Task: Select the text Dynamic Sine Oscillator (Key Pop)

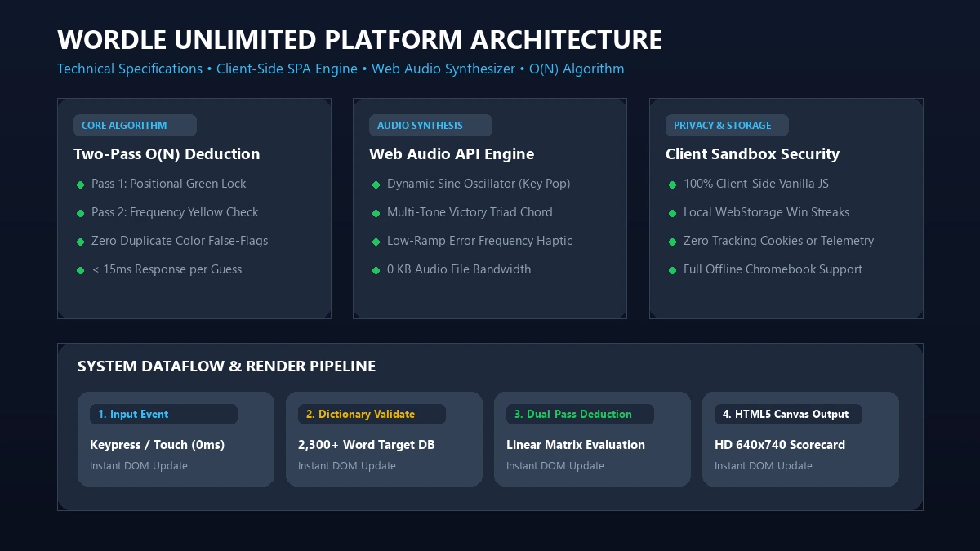Action: coord(479,184)
